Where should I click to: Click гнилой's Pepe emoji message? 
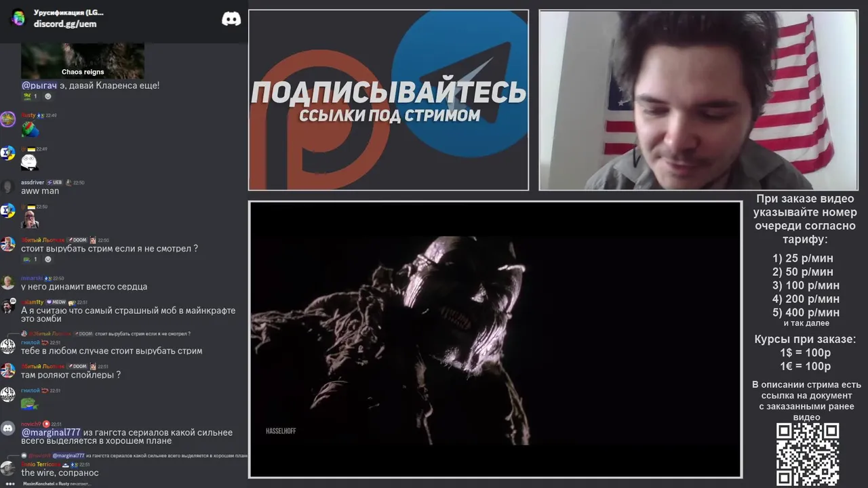tap(29, 404)
